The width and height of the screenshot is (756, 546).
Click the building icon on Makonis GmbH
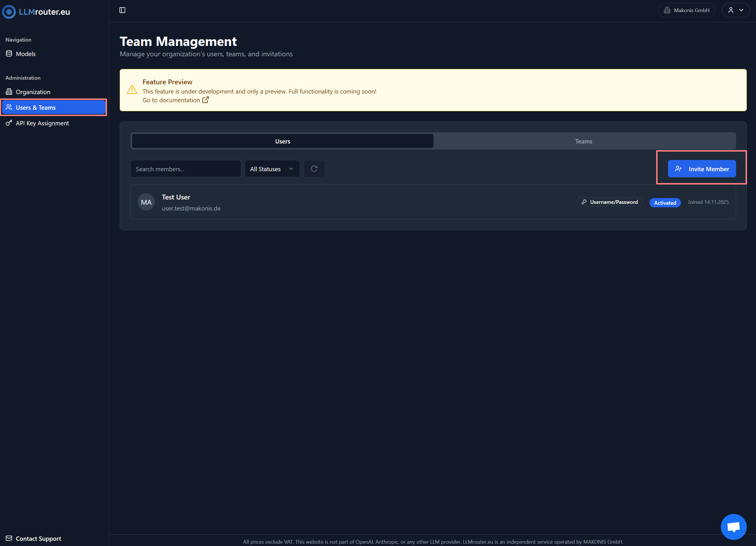pos(667,10)
